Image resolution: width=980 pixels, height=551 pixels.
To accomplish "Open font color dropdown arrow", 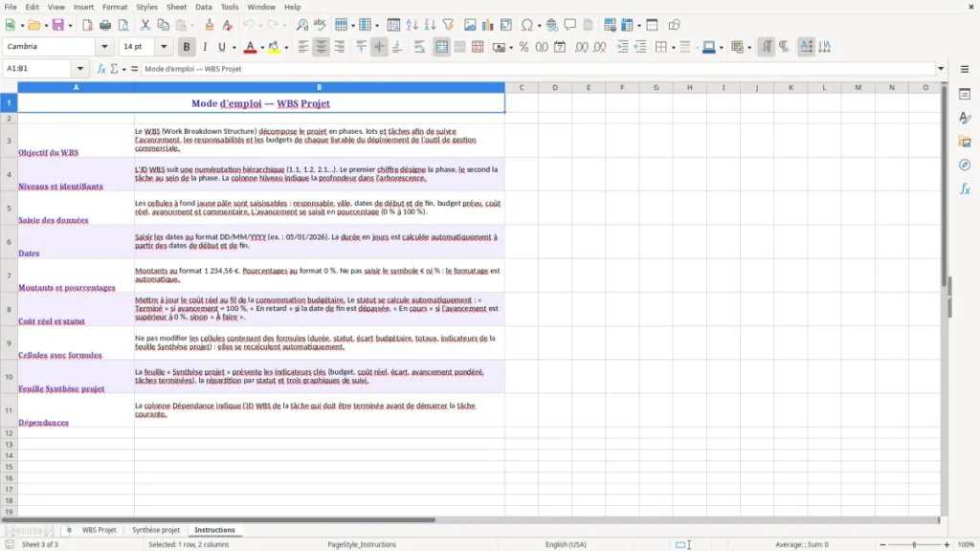I will tap(262, 48).
